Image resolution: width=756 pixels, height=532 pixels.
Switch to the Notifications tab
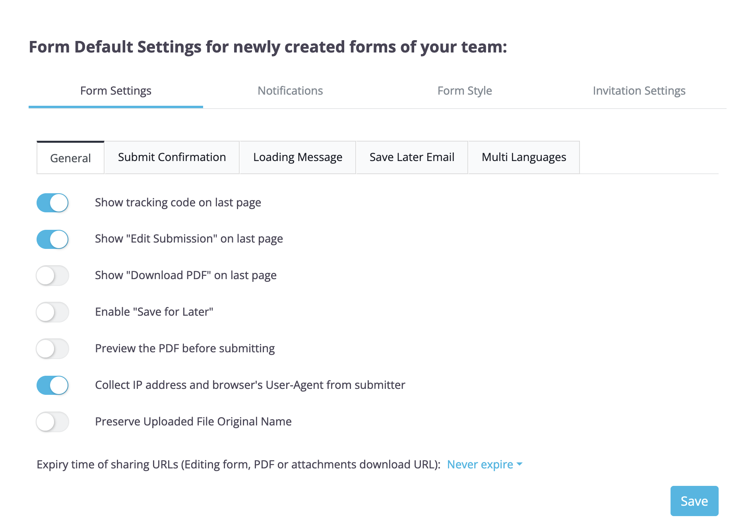coord(290,91)
